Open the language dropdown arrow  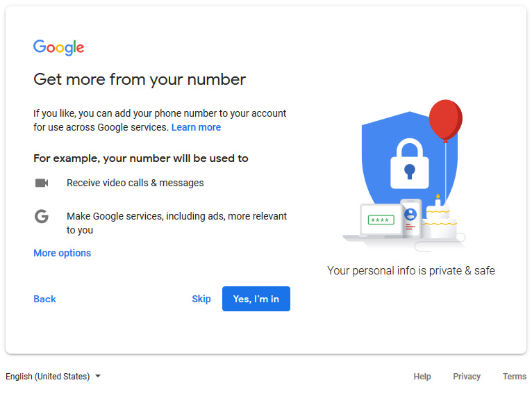coord(98,376)
